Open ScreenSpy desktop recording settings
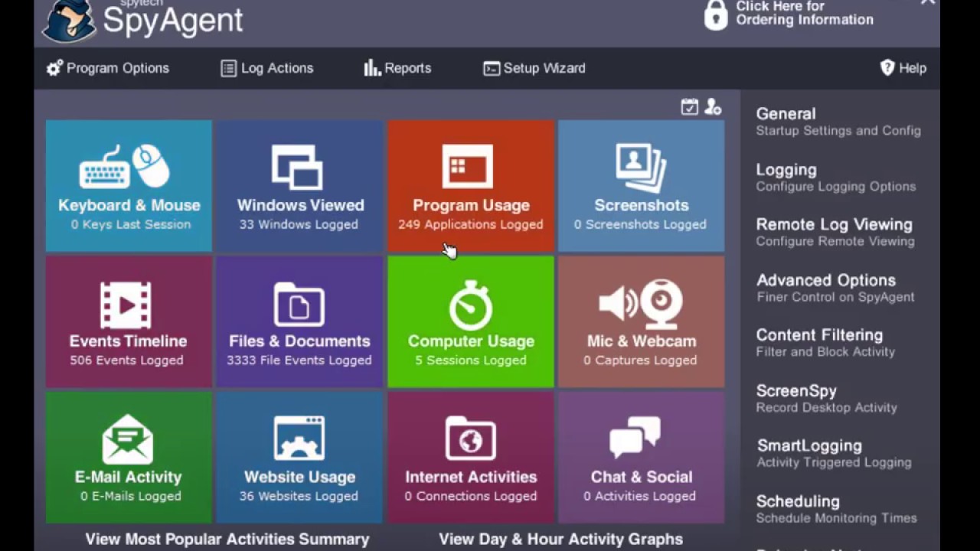This screenshot has height=551, width=980. click(x=827, y=399)
